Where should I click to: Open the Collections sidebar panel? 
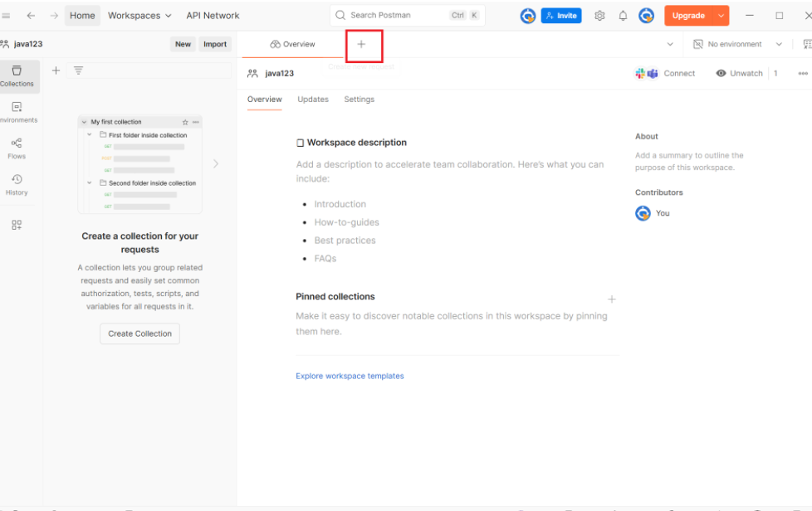(17, 76)
